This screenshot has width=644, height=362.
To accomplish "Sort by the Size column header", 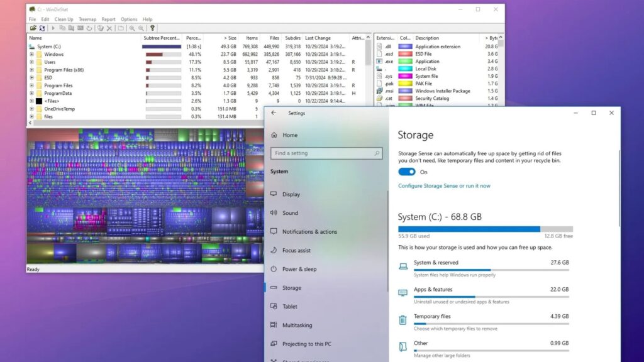I will [x=228, y=38].
